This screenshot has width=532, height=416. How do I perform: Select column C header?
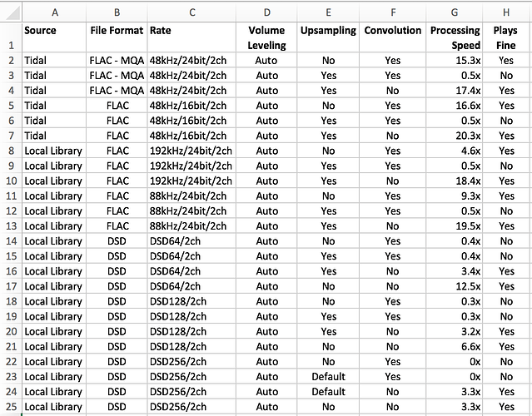[x=191, y=12]
